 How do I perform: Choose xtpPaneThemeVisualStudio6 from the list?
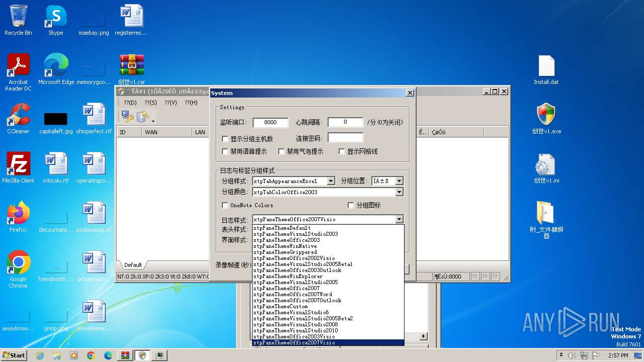coord(328,313)
